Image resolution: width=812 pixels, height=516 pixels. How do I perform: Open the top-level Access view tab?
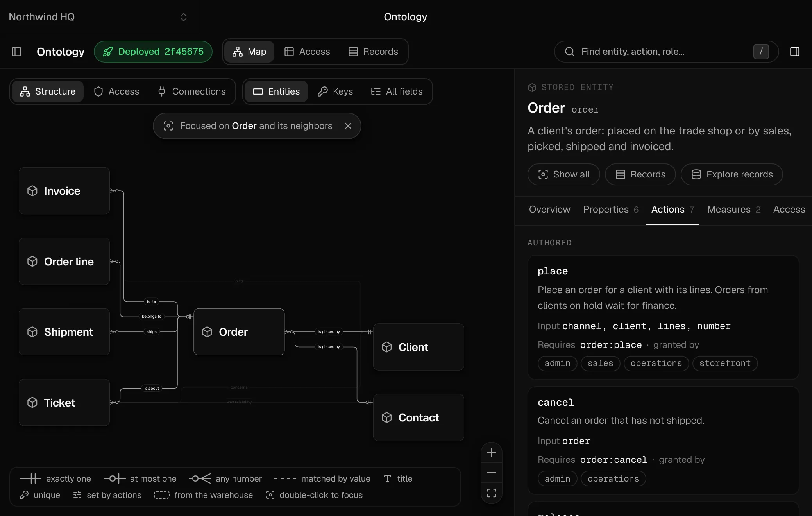coord(307,52)
